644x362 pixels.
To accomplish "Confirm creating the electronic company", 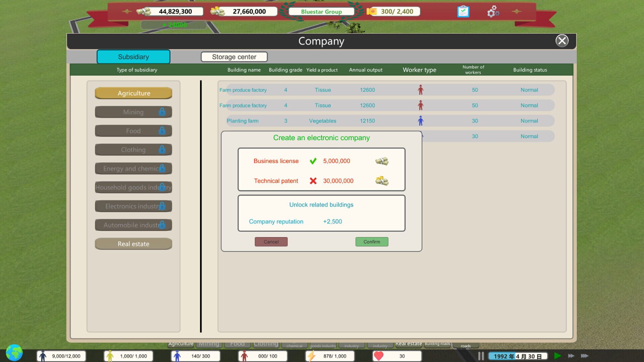I will click(x=372, y=242).
